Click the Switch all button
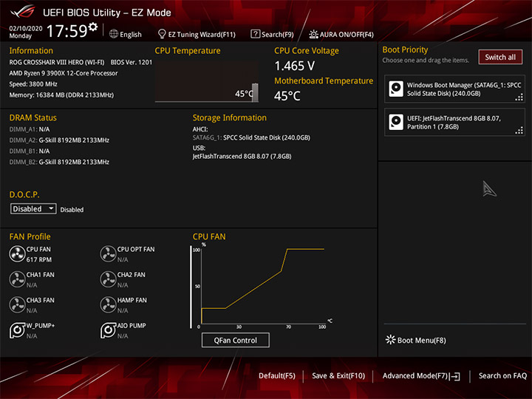 (500, 57)
